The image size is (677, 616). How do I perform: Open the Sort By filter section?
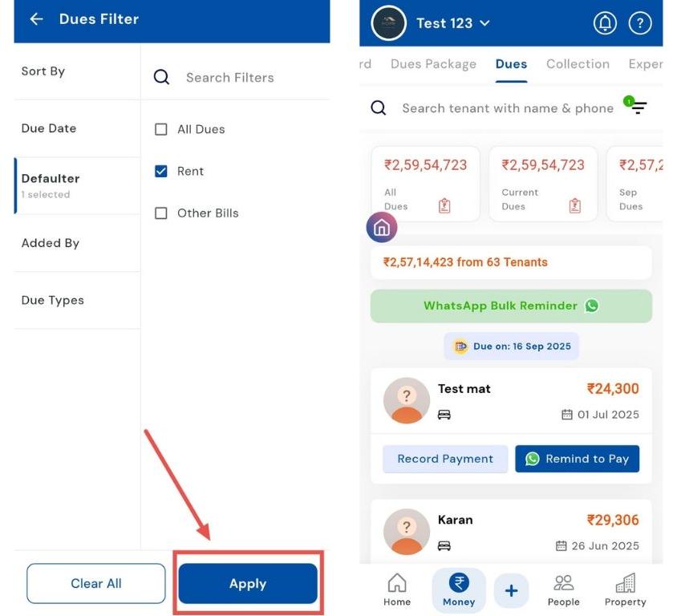pos(43,71)
